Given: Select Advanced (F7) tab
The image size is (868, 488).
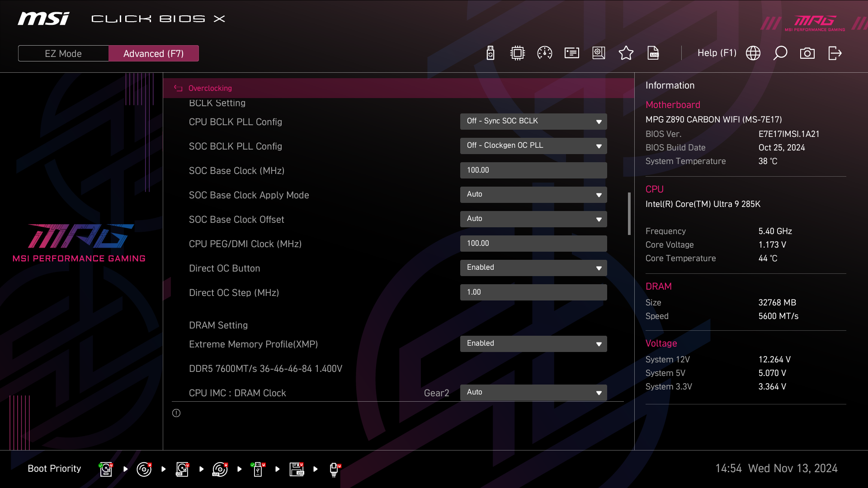Looking at the screenshot, I should [x=153, y=53].
